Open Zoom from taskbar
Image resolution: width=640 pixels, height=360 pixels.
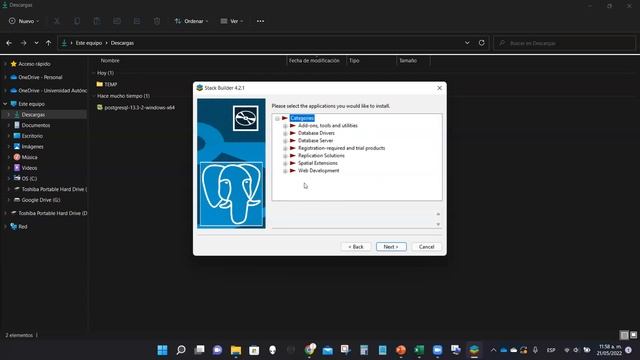click(x=438, y=350)
